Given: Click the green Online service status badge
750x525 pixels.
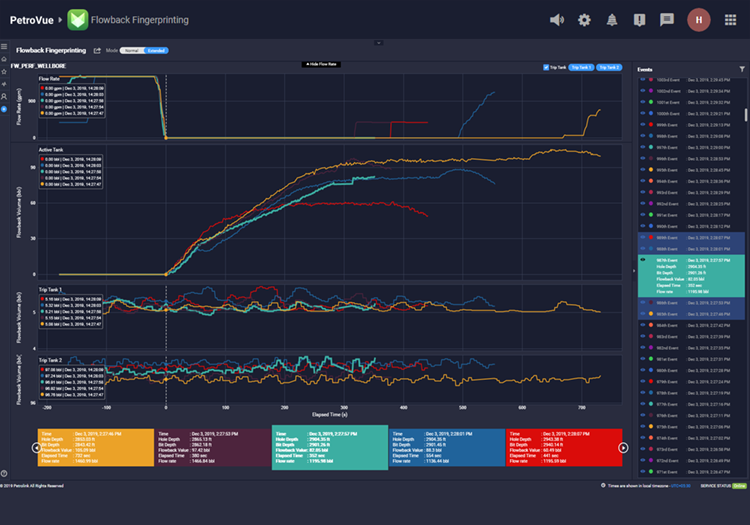Looking at the screenshot, I should (739, 486).
